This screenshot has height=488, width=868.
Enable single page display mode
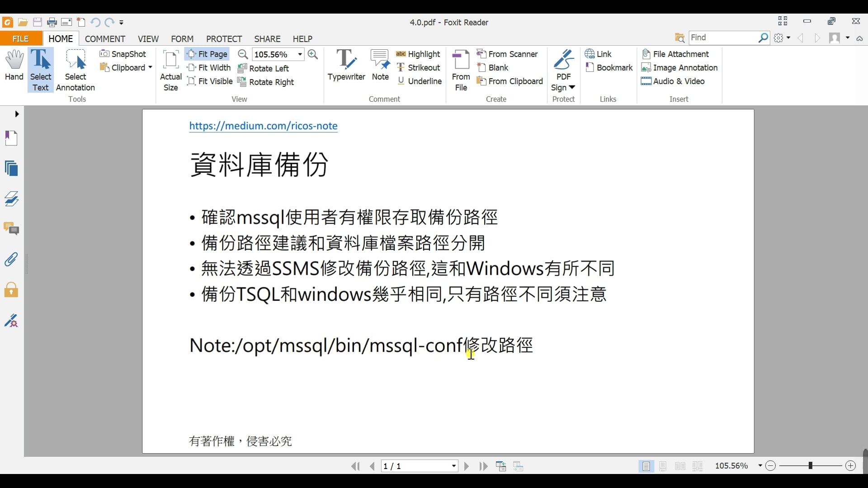click(x=646, y=466)
